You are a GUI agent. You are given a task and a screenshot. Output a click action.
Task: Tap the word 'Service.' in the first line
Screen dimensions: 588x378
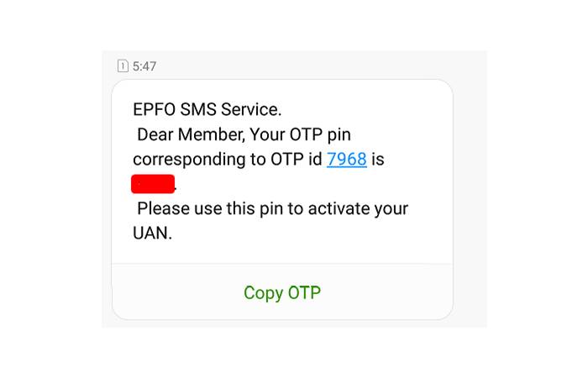[x=251, y=109]
